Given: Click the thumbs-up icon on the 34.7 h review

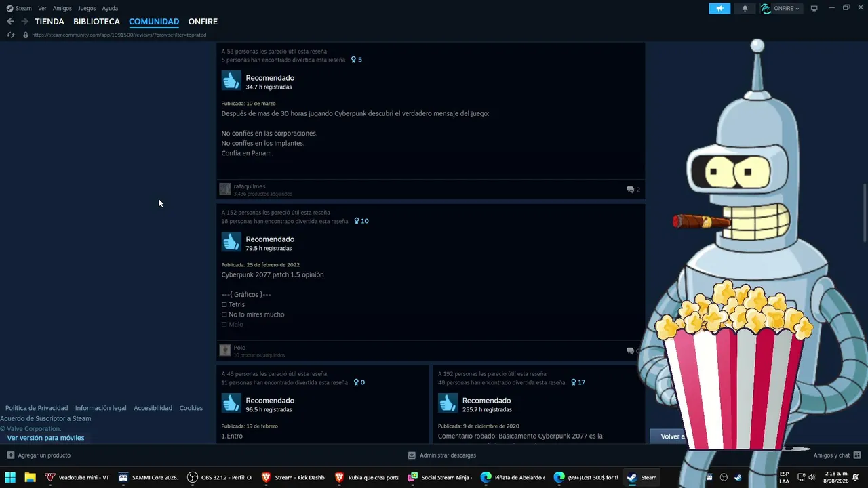Looking at the screenshot, I should coord(231,81).
